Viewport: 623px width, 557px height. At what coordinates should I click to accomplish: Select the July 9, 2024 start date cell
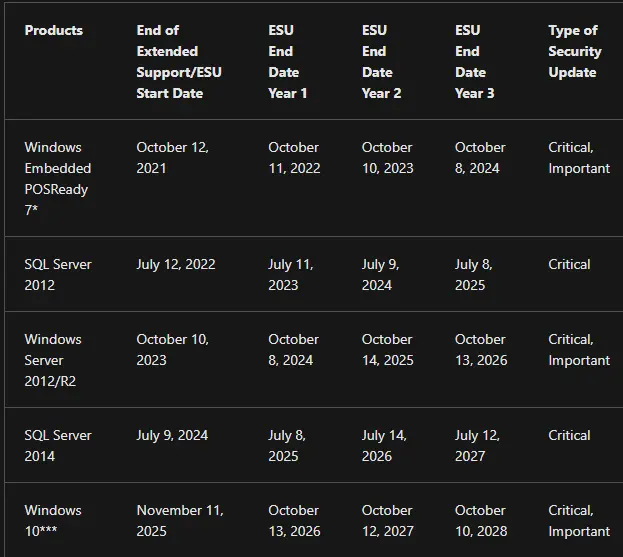pos(172,435)
